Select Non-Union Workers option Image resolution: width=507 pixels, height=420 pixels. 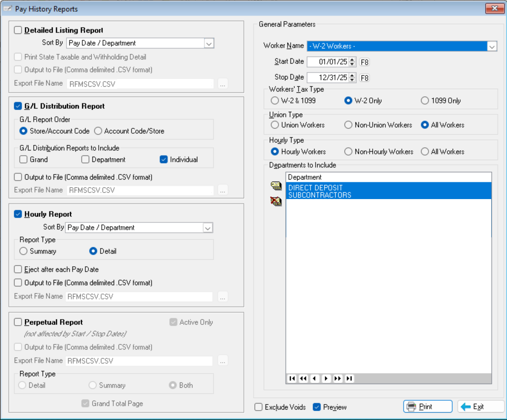348,125
